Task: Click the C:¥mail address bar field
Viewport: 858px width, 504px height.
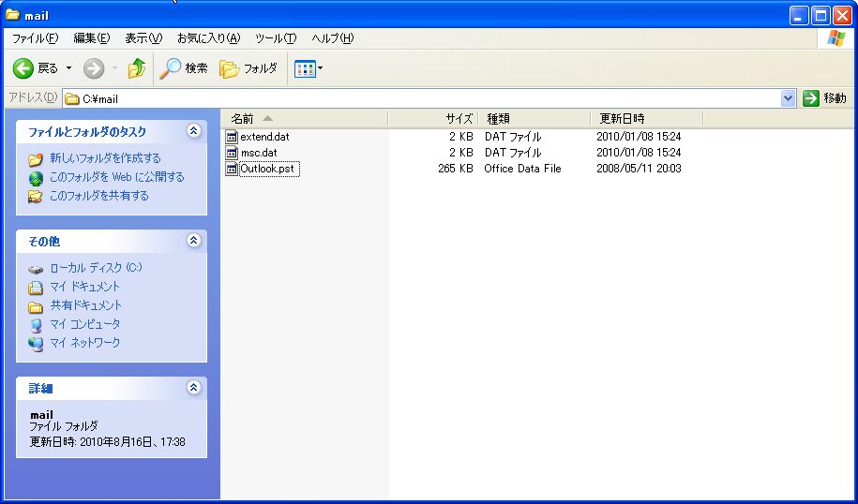Action: coord(422,98)
